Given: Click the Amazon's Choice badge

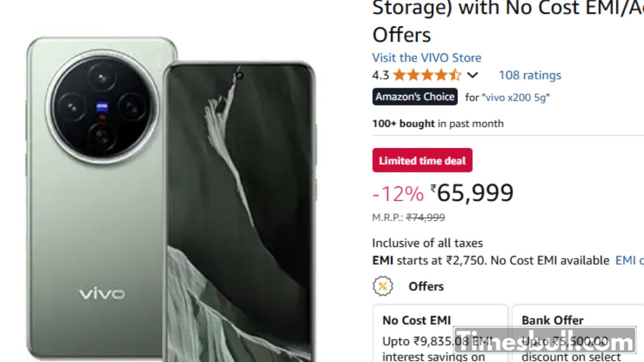Looking at the screenshot, I should click(x=415, y=97).
